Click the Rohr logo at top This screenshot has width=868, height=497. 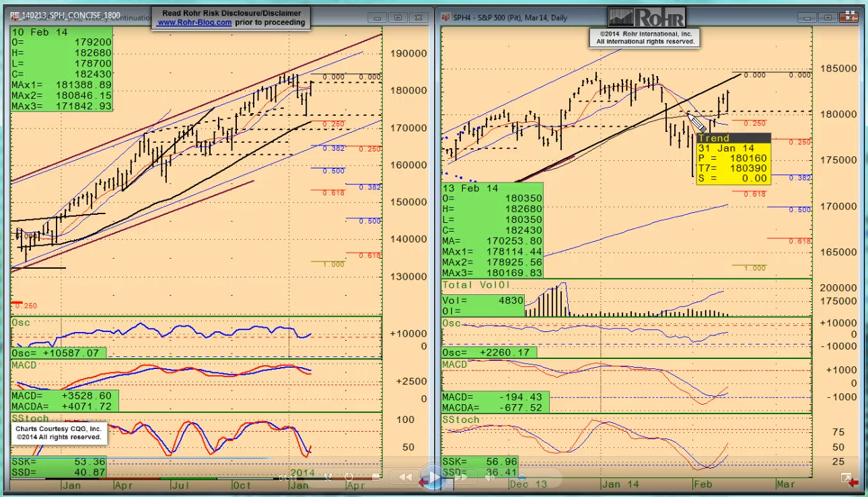tap(647, 18)
